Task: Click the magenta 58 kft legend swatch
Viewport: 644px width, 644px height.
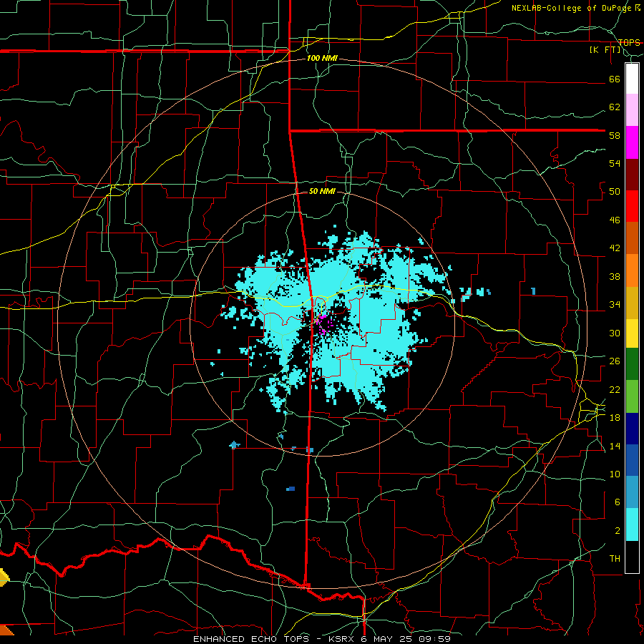Action: click(632, 142)
